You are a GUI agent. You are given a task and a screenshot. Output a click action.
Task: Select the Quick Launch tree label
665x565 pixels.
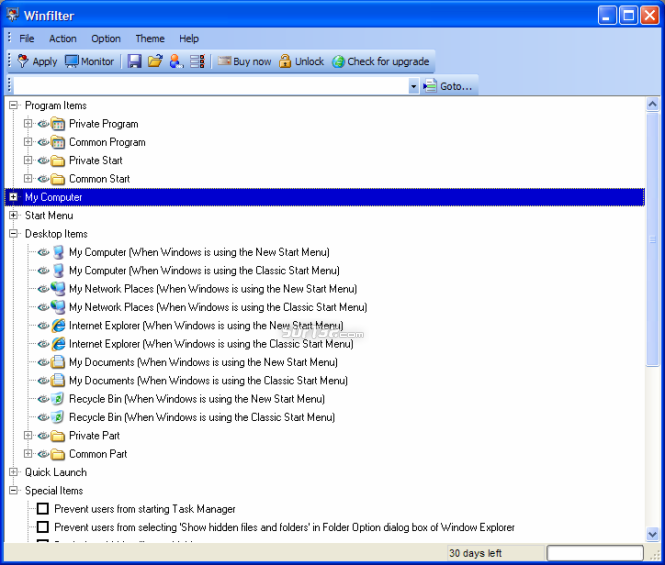pyautogui.click(x=56, y=472)
